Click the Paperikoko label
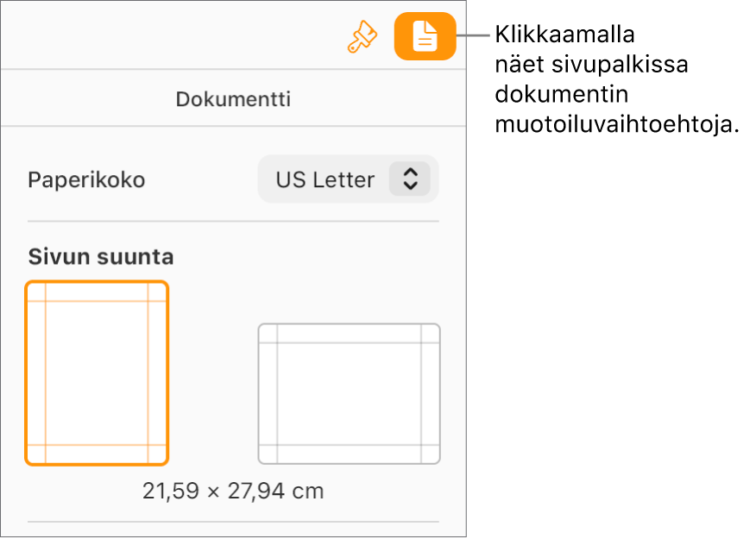Viewport: 756px width, 539px height. tap(86, 179)
